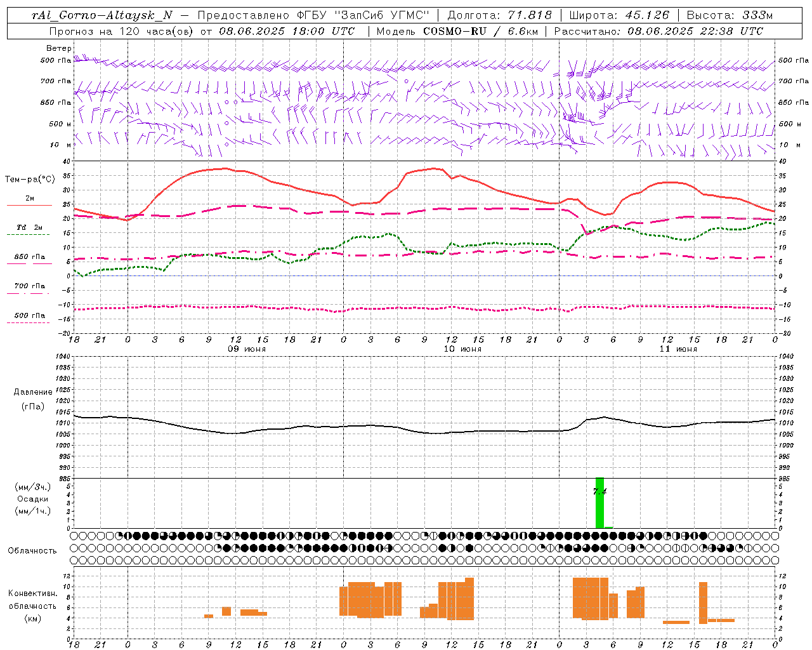Click the (гПа) unit label under Давление
The height and width of the screenshot is (650, 812).
tap(33, 407)
